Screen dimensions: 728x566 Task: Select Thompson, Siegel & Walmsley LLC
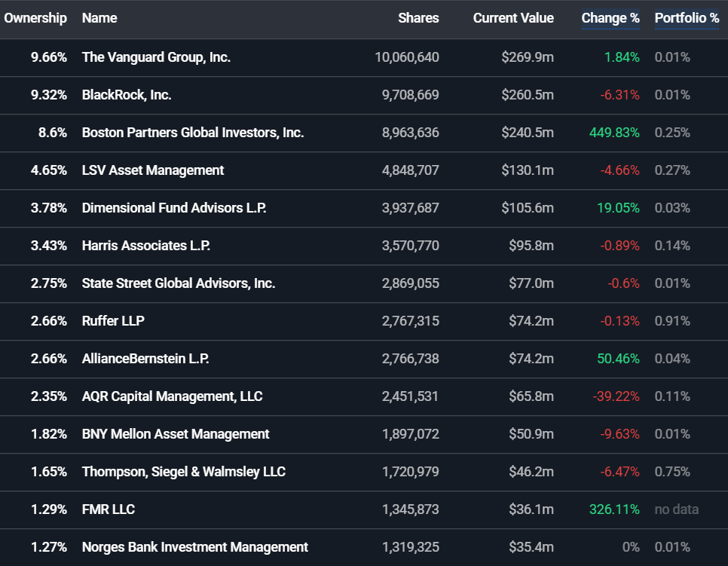184,471
